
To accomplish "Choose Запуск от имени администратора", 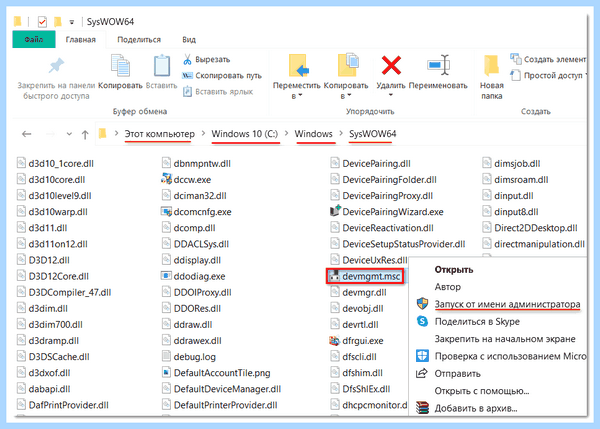I will (507, 304).
